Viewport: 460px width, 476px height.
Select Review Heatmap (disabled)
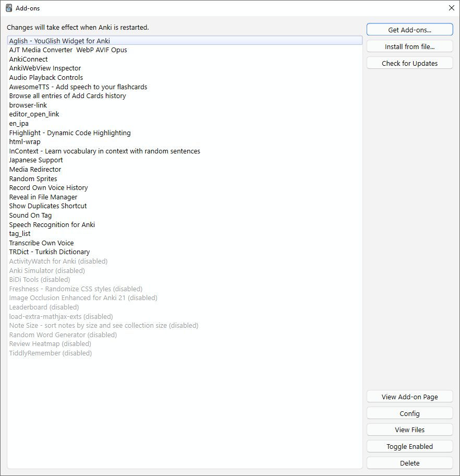pos(185,344)
